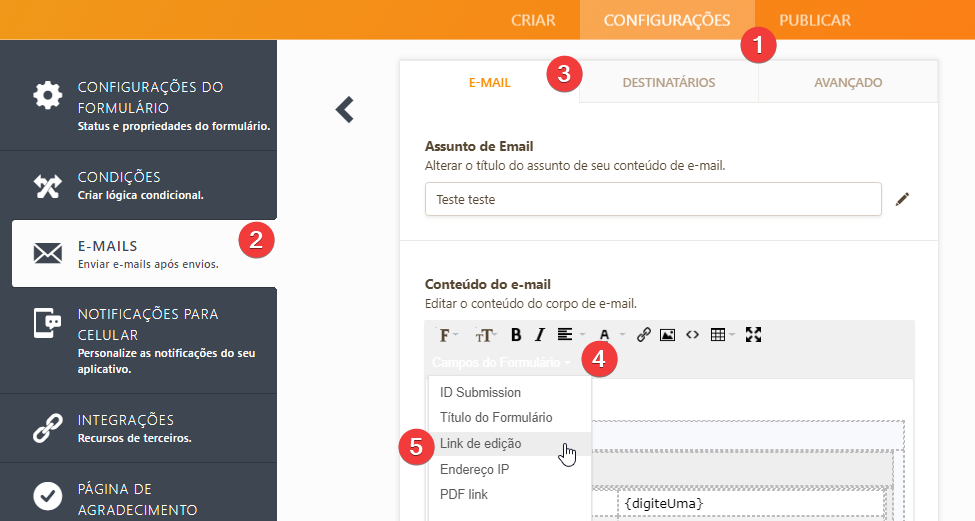Select Link de edição from the list
The image size is (975, 521).
point(480,443)
